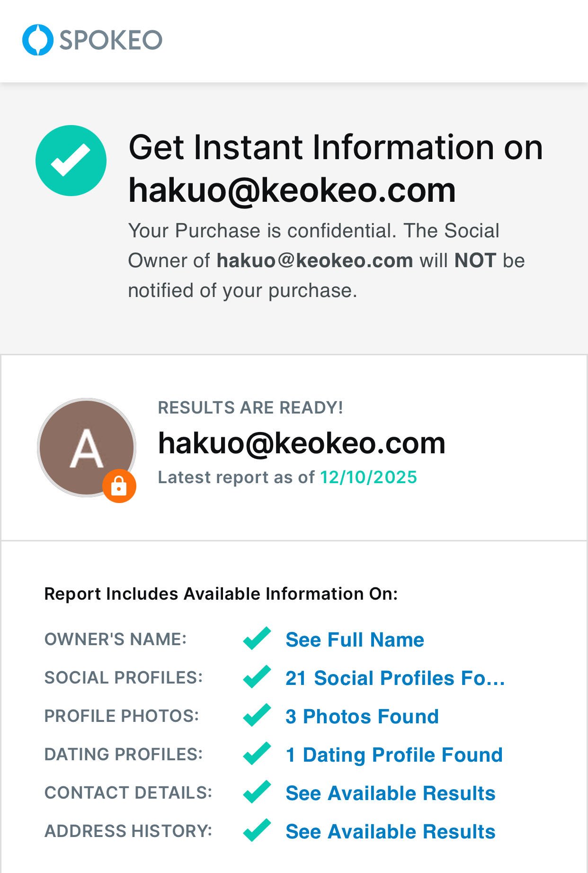The width and height of the screenshot is (588, 873).
Task: Click the checkmark beside Dating Profiles
Action: [257, 754]
